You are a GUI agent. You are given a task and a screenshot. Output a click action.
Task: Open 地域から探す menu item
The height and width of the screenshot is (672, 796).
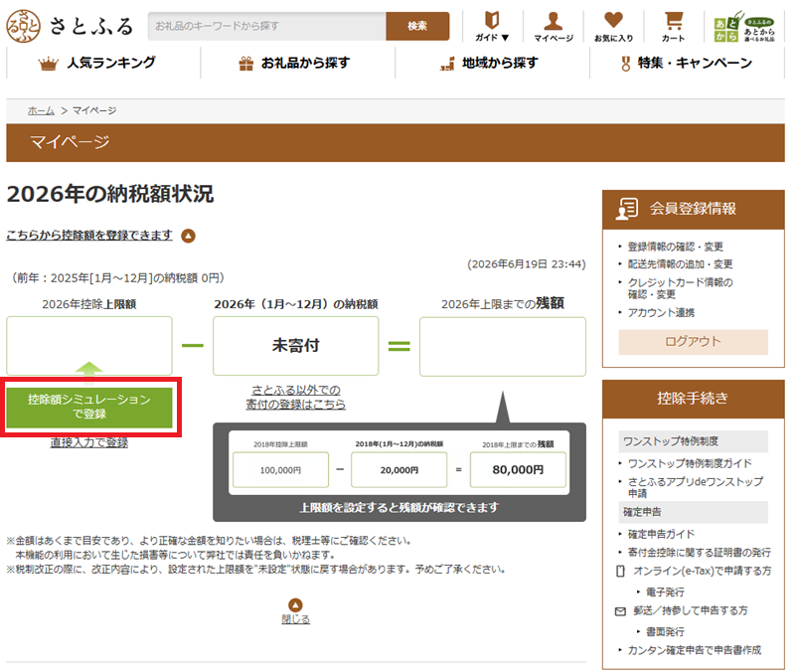click(489, 63)
